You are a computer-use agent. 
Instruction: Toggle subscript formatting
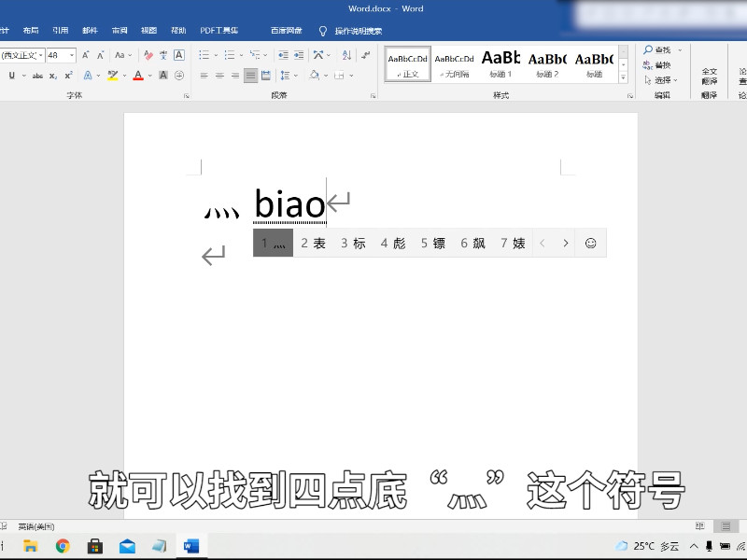pyautogui.click(x=53, y=76)
